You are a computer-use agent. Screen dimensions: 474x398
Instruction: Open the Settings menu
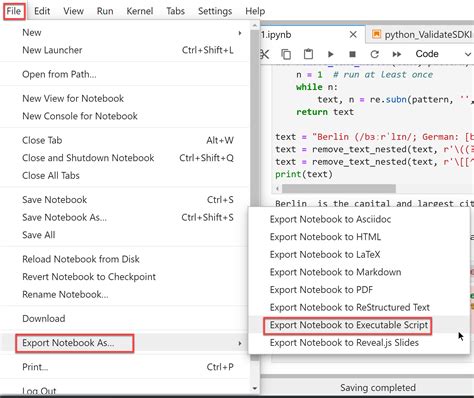click(x=215, y=11)
